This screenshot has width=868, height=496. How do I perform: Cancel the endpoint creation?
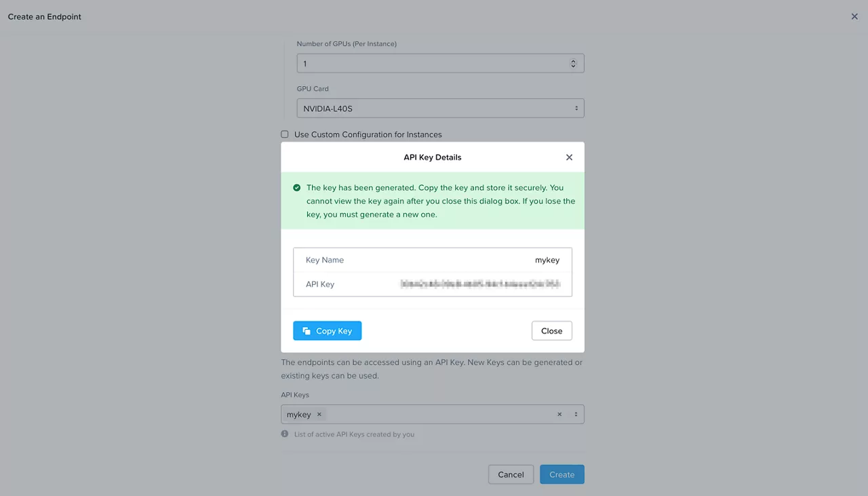tap(511, 474)
